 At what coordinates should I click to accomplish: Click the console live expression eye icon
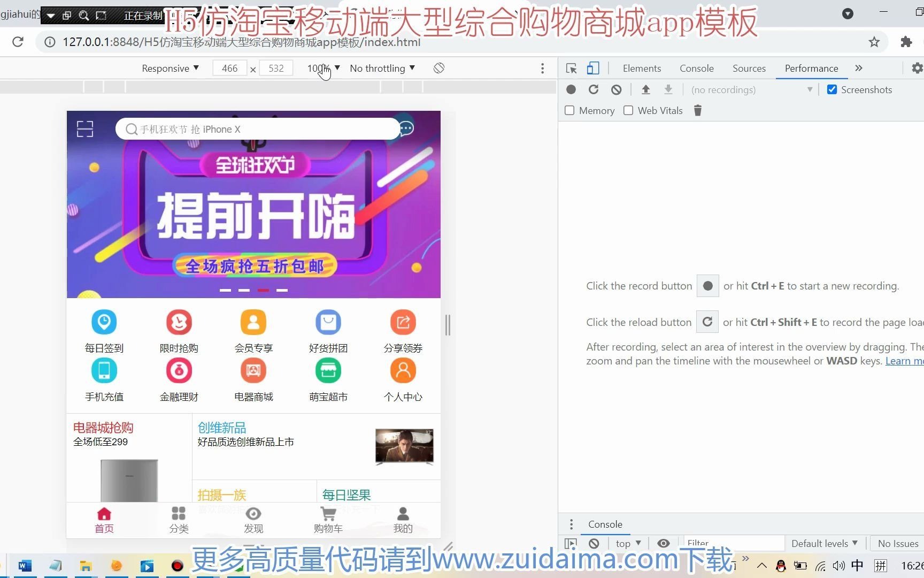(664, 543)
